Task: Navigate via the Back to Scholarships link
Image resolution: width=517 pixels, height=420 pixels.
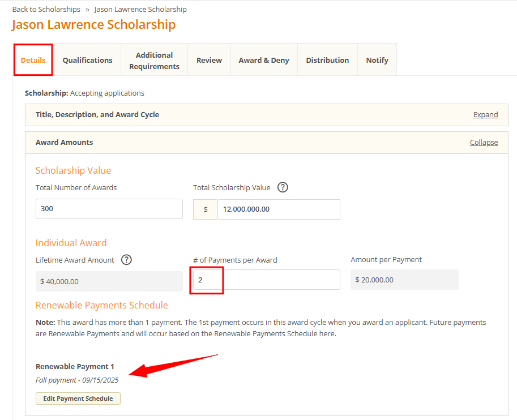Action: [x=46, y=9]
